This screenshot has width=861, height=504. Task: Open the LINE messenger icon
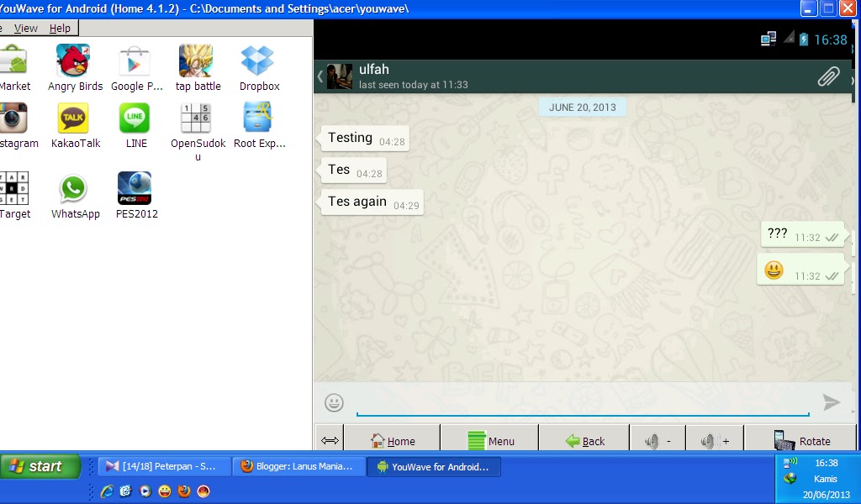tap(135, 118)
